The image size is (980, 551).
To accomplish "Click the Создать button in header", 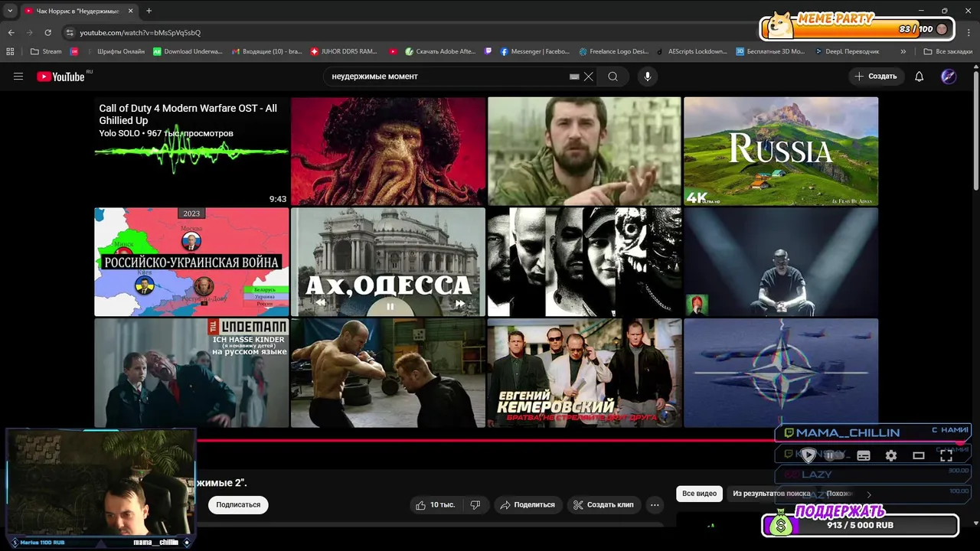I will (x=876, y=77).
